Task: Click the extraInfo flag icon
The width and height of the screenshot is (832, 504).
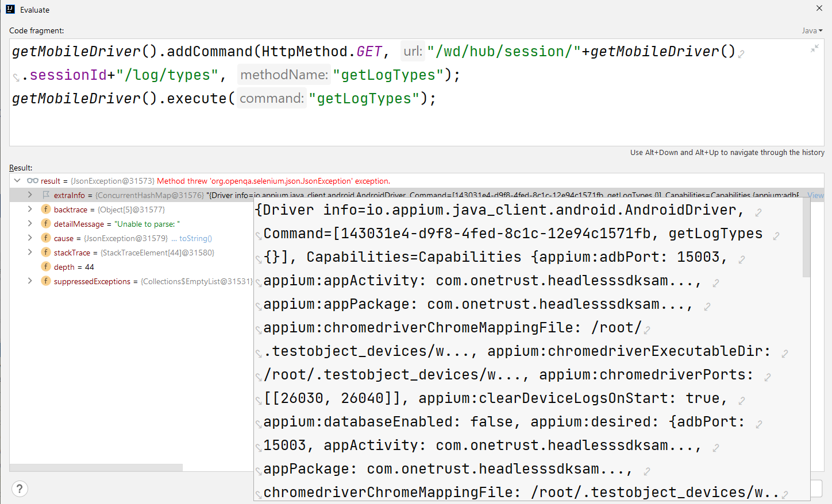Action: click(x=46, y=195)
